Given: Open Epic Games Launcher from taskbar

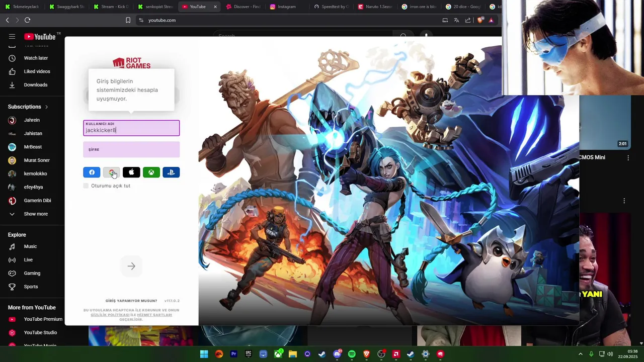Looking at the screenshot, I should point(248,354).
